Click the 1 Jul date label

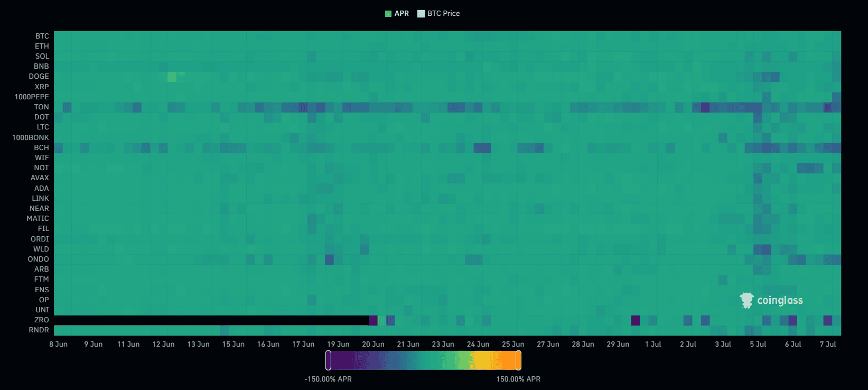pos(653,344)
